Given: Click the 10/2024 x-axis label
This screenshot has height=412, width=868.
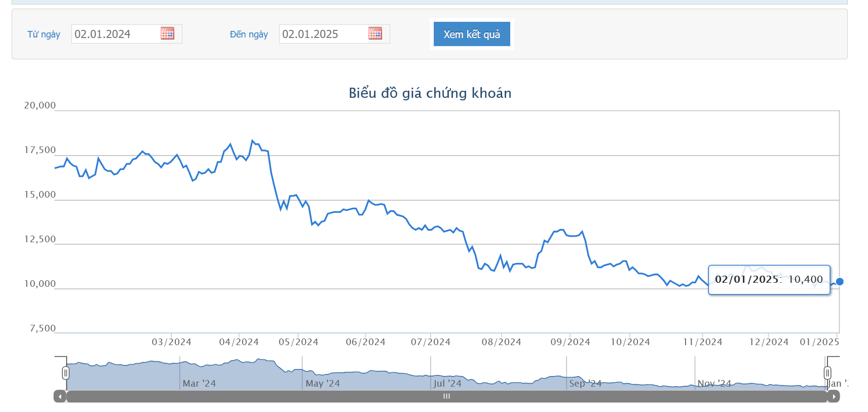Looking at the screenshot, I should pyautogui.click(x=630, y=342).
